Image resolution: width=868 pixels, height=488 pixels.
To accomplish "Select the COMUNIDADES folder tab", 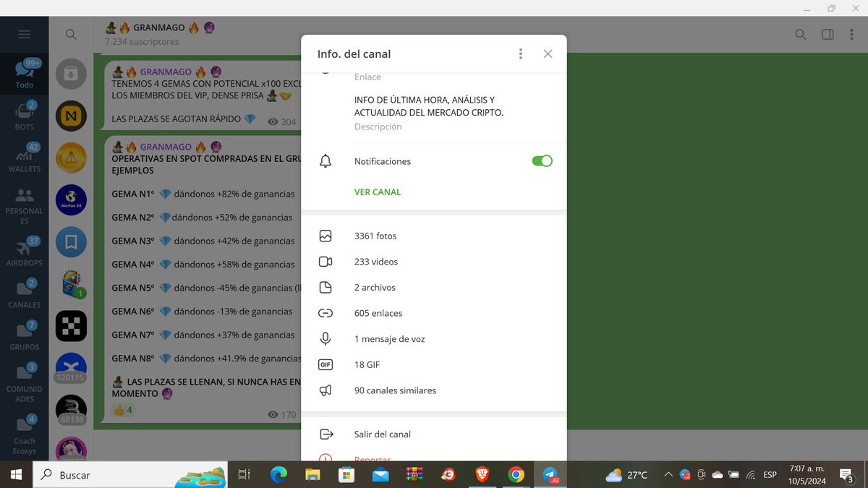I will click(24, 382).
